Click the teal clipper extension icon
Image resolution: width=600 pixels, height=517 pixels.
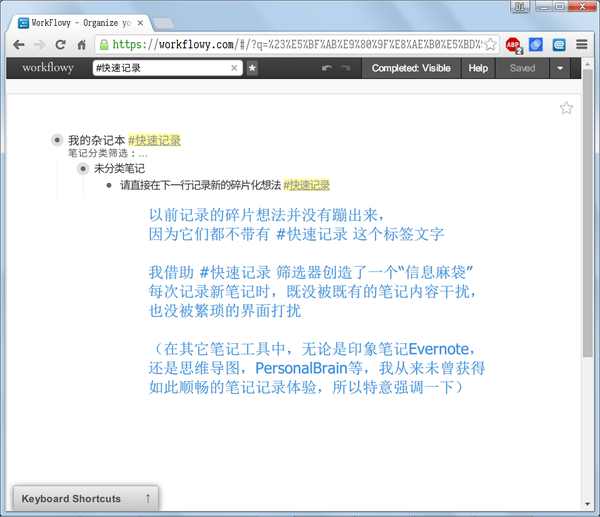(x=559, y=45)
